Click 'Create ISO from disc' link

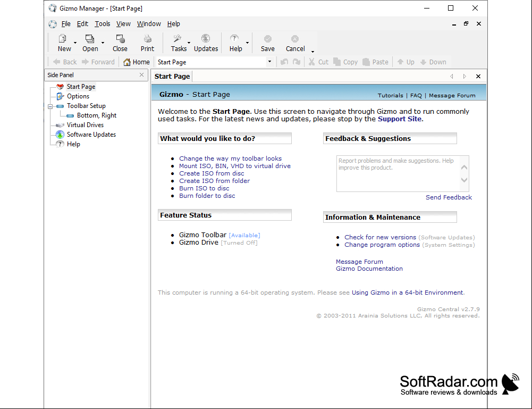click(x=212, y=173)
